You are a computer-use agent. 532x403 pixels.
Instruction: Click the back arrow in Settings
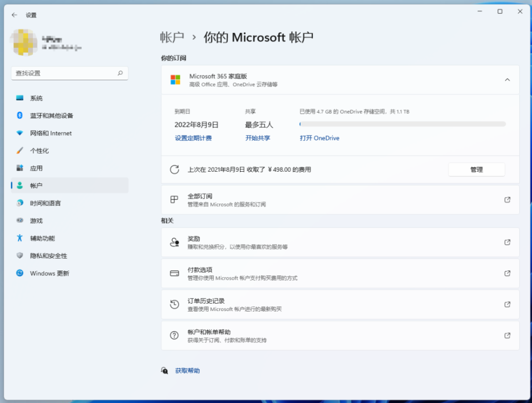point(14,15)
